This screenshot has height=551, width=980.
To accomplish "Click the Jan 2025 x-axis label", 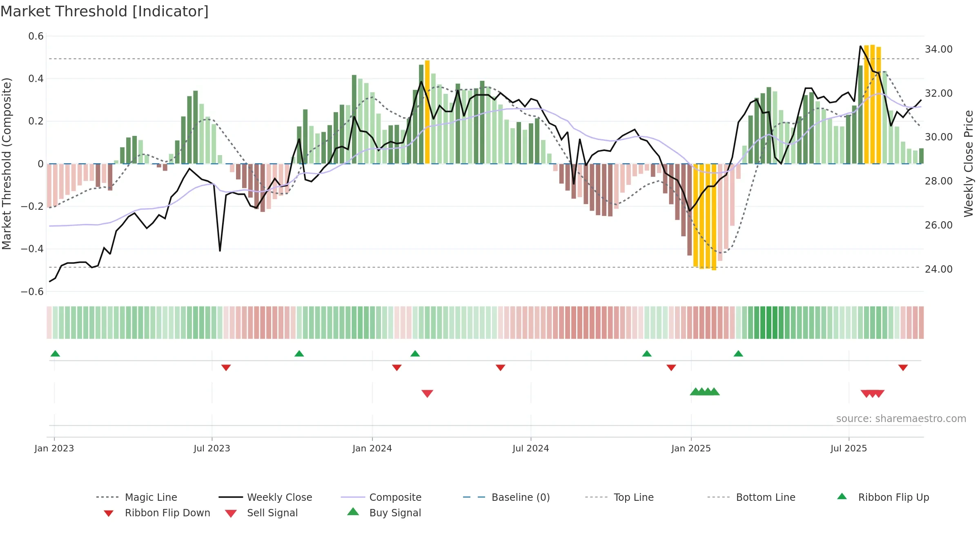I will coord(691,449).
